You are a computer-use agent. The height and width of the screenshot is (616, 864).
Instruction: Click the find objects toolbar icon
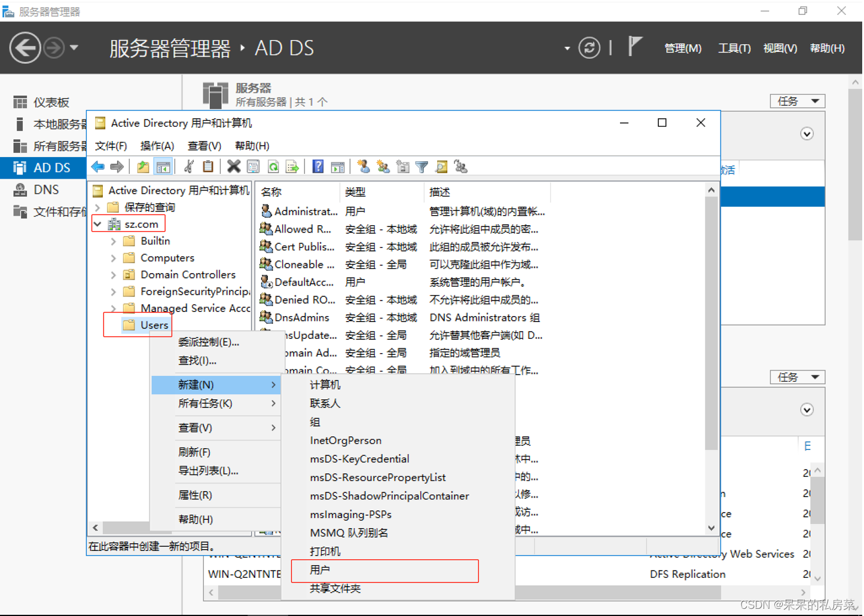(441, 167)
